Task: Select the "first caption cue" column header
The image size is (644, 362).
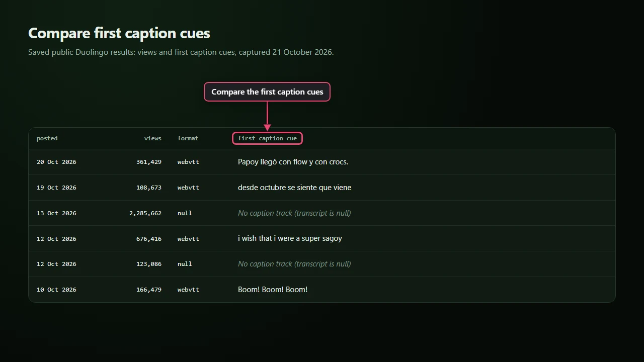Action: point(267,138)
